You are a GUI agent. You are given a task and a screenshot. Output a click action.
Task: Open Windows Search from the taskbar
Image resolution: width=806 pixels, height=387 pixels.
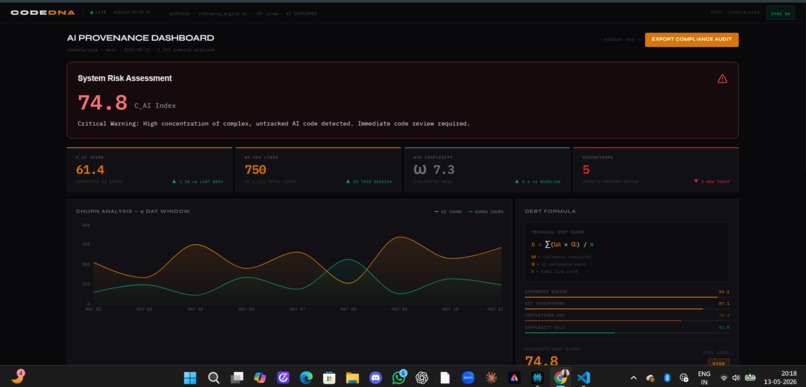[x=213, y=378]
